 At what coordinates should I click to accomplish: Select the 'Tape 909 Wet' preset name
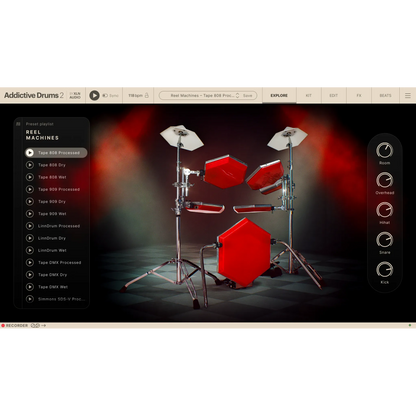click(x=52, y=214)
